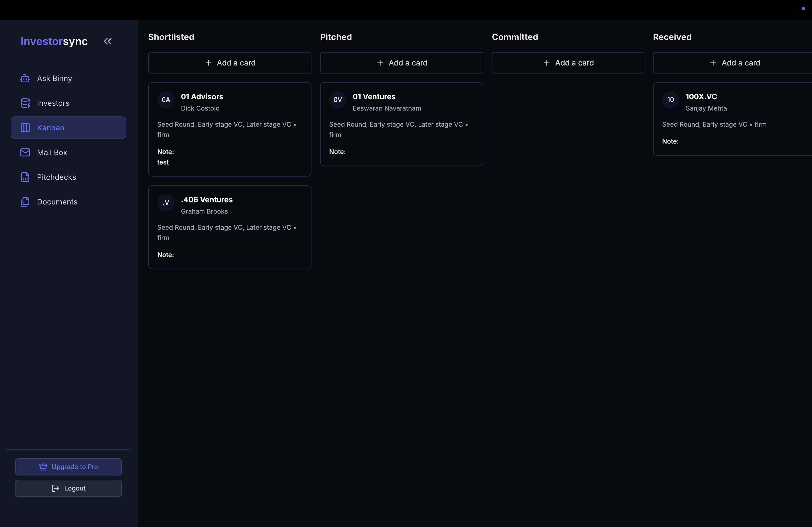Click the 10 avatar on 100X.VC card
This screenshot has width=812, height=527.
(x=670, y=100)
